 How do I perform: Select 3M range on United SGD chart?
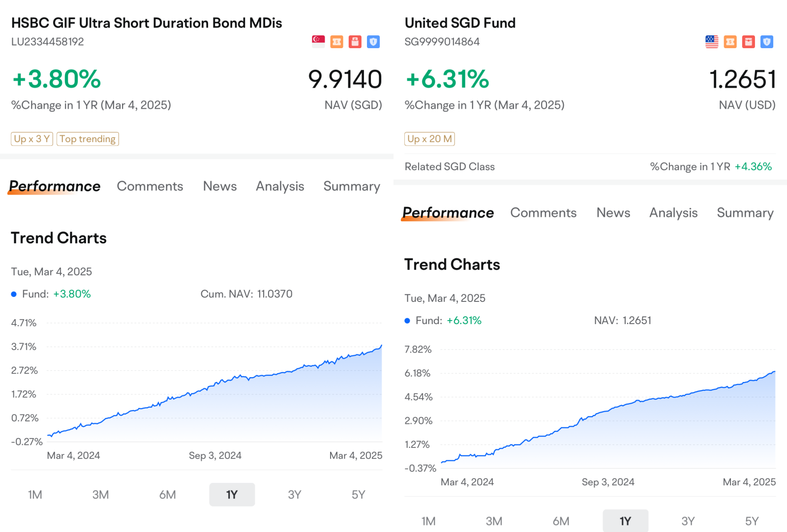coord(494,521)
